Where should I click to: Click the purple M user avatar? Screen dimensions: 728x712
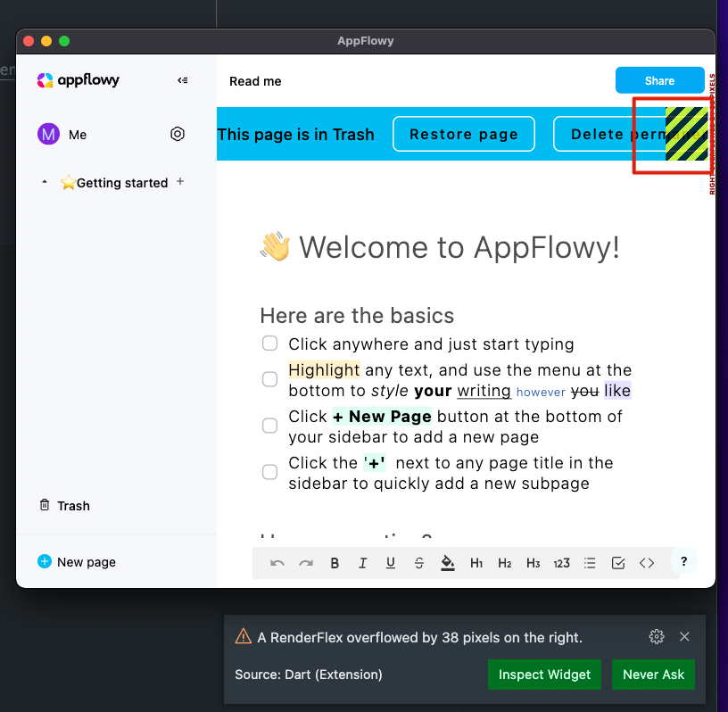[48, 134]
